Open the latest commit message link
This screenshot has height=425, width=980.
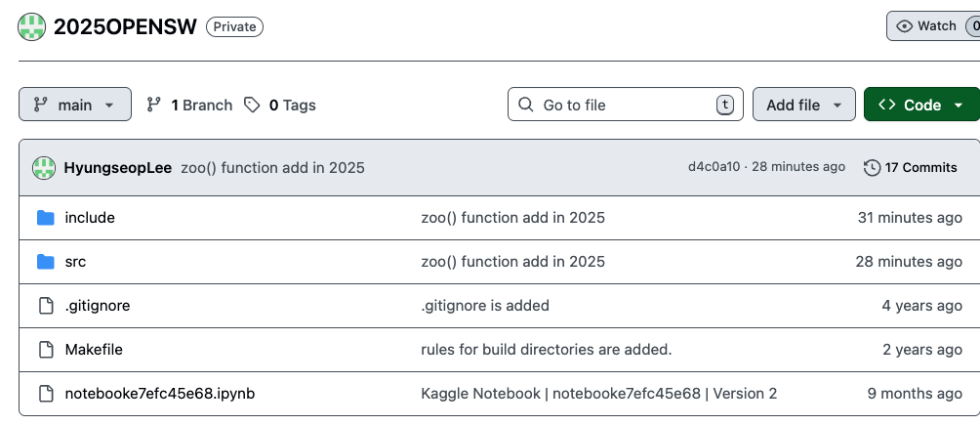(x=272, y=167)
